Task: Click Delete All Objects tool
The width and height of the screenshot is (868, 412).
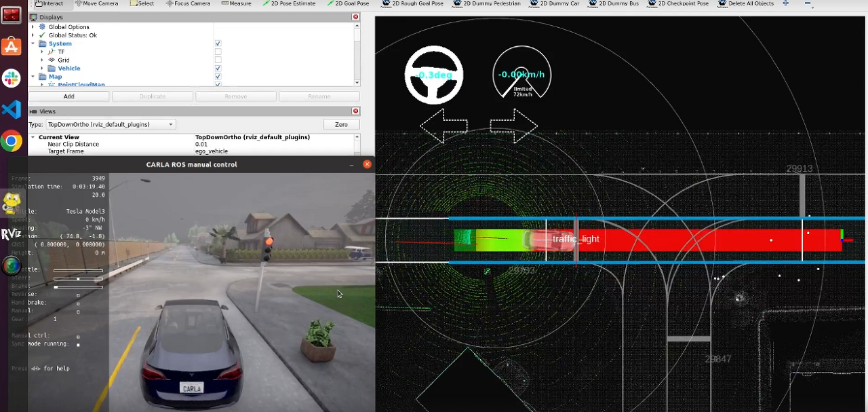Action: click(745, 3)
